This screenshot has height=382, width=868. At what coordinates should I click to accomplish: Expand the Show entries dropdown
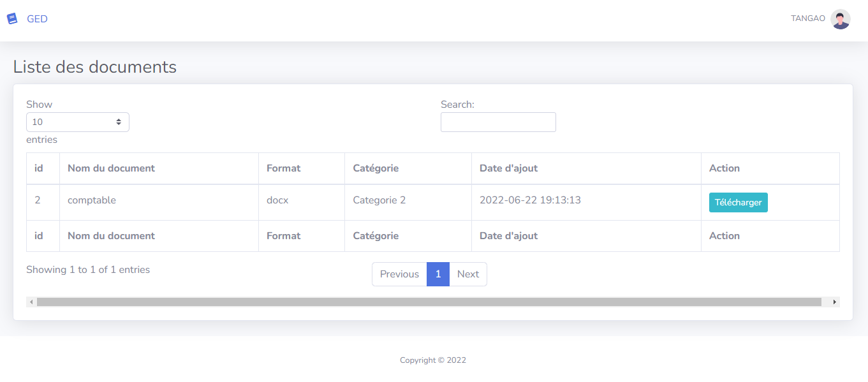[x=78, y=122]
